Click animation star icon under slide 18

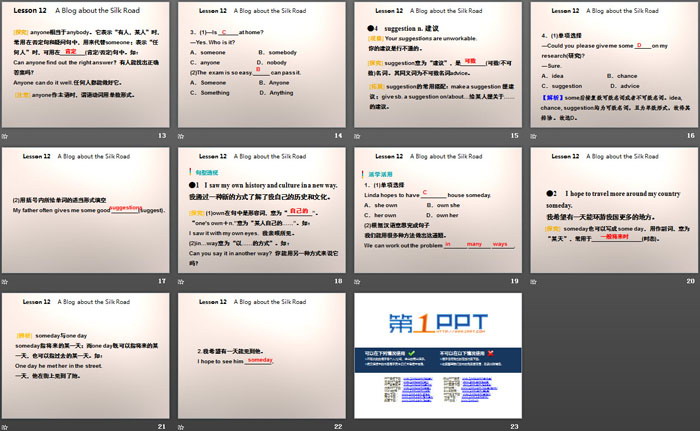pyautogui.click(x=181, y=282)
